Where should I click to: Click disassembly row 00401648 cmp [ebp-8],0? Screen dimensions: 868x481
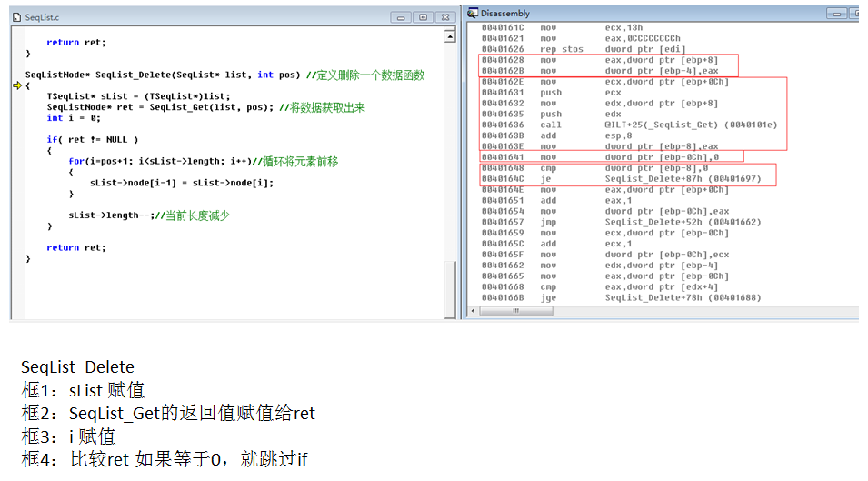pyautogui.click(x=594, y=167)
